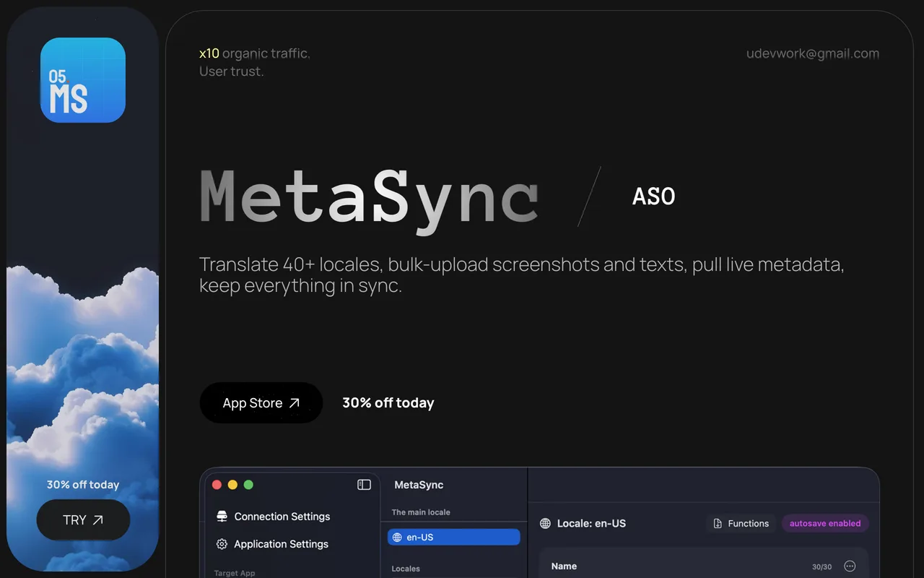Click the document icon in Functions

click(718, 524)
